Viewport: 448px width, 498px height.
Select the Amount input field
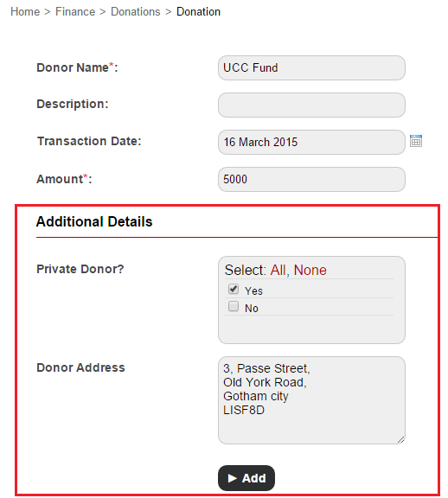[311, 179]
